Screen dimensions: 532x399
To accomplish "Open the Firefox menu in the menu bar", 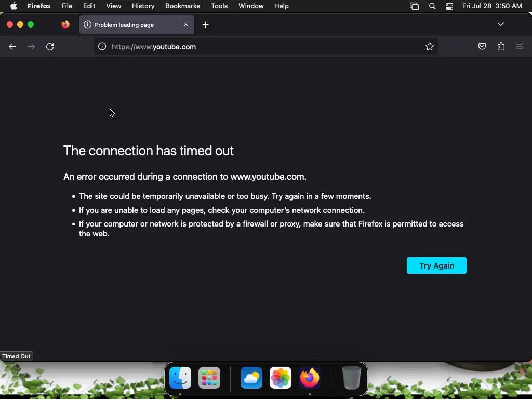I will 39,6.
